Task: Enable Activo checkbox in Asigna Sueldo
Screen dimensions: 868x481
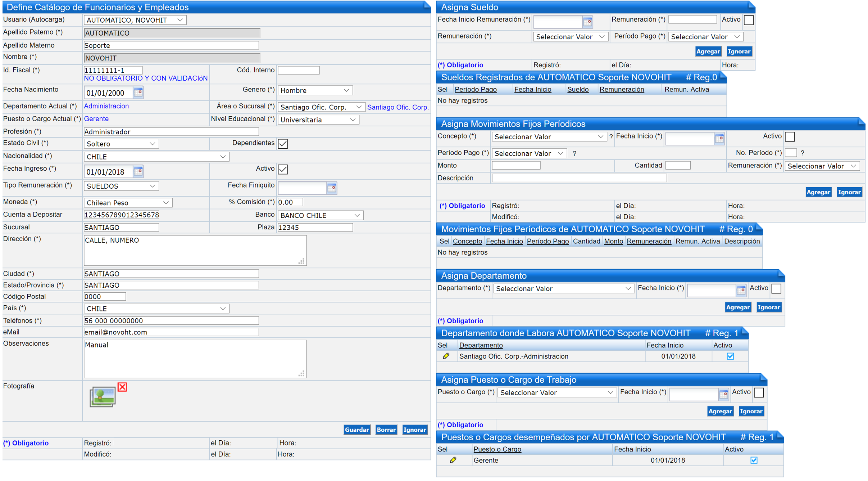Action: [749, 20]
